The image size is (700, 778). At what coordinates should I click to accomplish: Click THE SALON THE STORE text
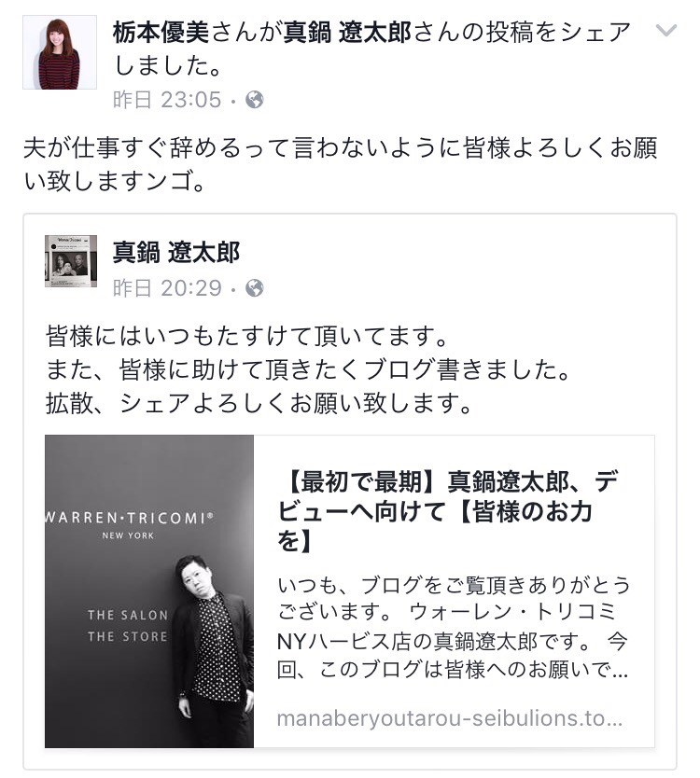(x=128, y=626)
